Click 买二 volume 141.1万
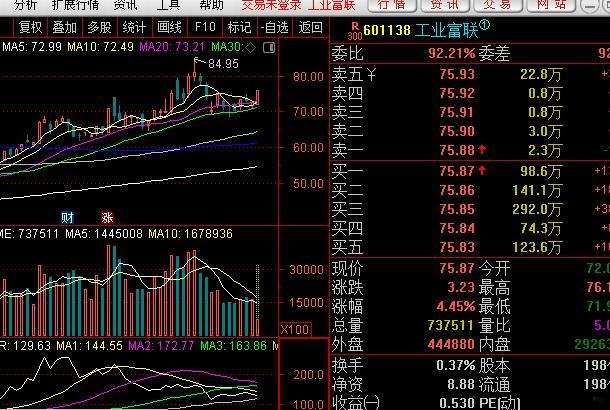The width and height of the screenshot is (610, 410). (537, 190)
